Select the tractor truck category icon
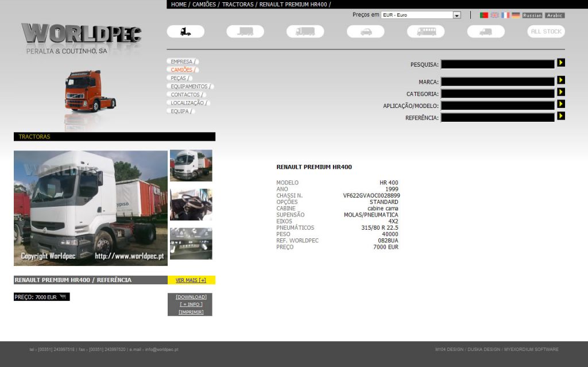The image size is (588, 367). click(185, 32)
